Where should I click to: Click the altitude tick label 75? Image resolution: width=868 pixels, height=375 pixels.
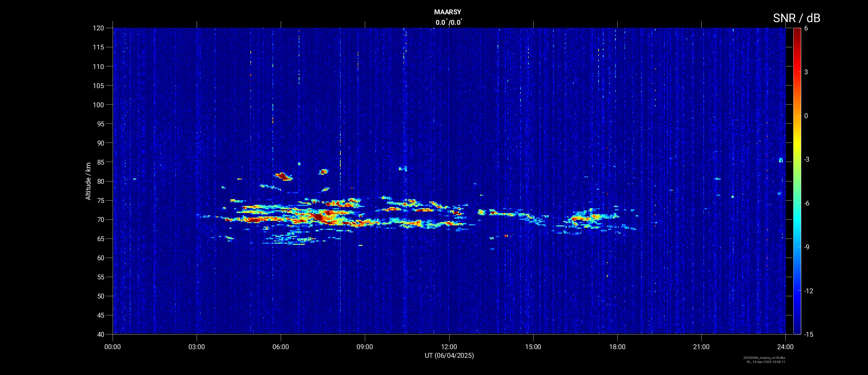[100, 200]
